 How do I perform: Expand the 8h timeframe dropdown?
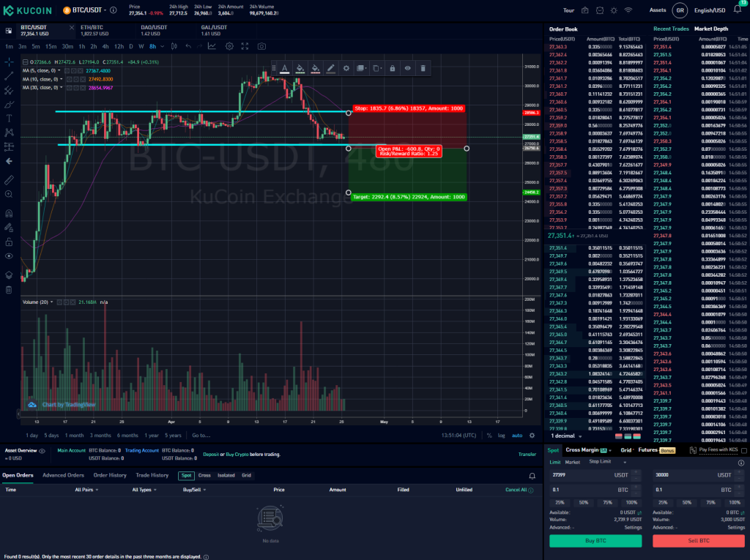click(162, 46)
